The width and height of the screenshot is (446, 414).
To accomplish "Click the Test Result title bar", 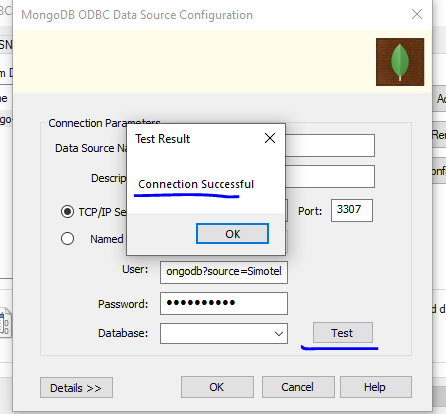I will pyautogui.click(x=197, y=138).
